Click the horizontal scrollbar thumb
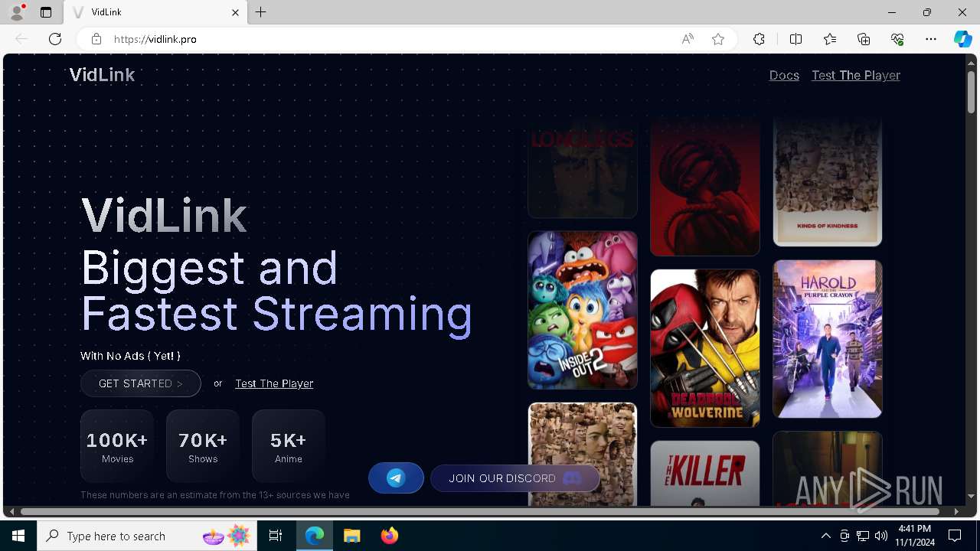The image size is (980, 551). pyautogui.click(x=480, y=511)
